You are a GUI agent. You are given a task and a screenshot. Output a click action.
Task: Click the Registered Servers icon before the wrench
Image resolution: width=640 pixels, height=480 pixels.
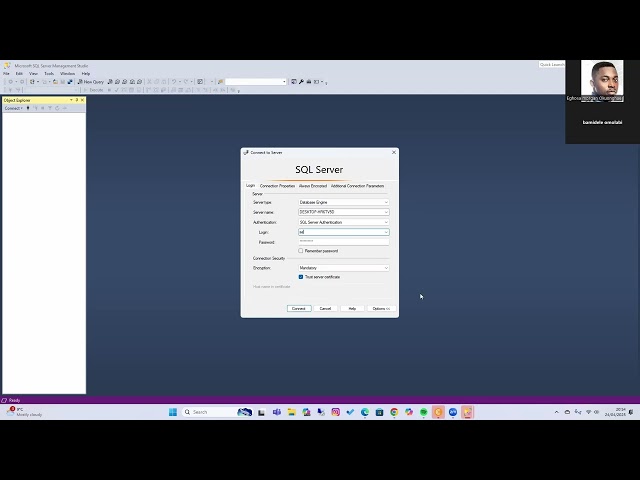click(294, 82)
